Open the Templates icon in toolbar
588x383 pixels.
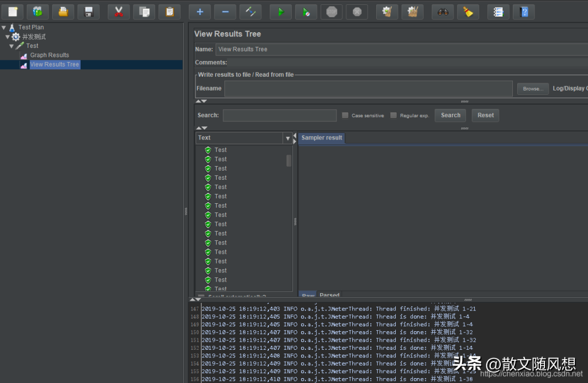pyautogui.click(x=38, y=12)
